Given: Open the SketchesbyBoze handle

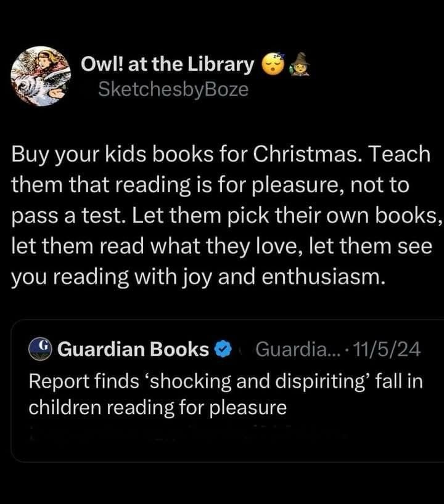Looking at the screenshot, I should (173, 89).
